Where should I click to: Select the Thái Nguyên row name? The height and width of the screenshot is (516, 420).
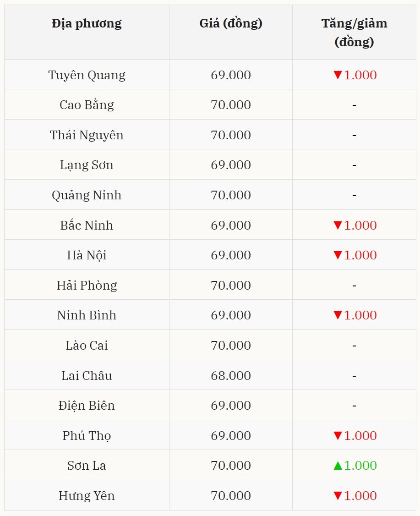87,135
